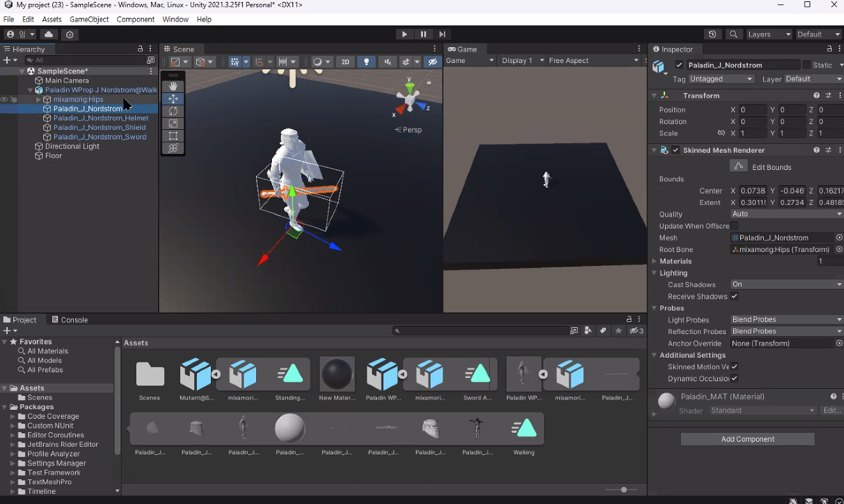The image size is (844, 504).
Task: Open the Tag dropdown showing Untagged
Action: click(721, 79)
